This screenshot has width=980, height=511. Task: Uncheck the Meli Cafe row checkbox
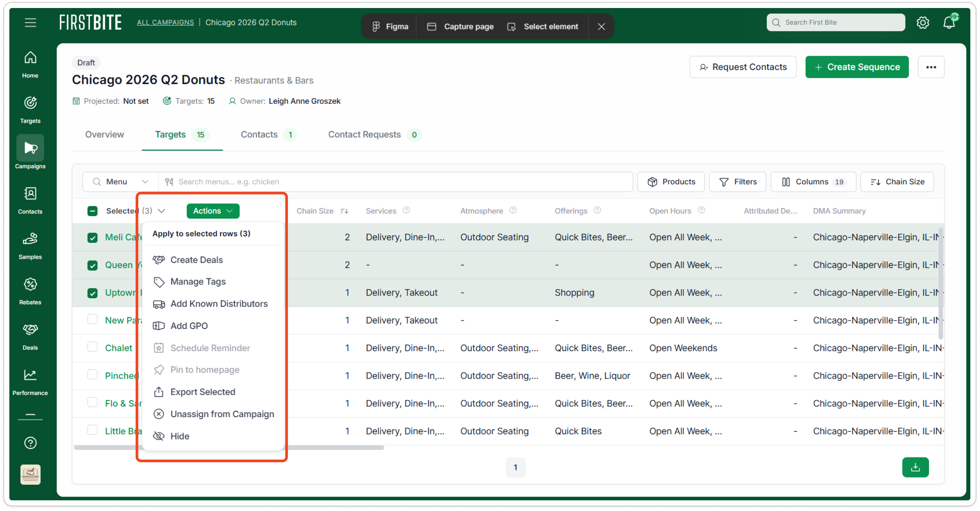93,237
